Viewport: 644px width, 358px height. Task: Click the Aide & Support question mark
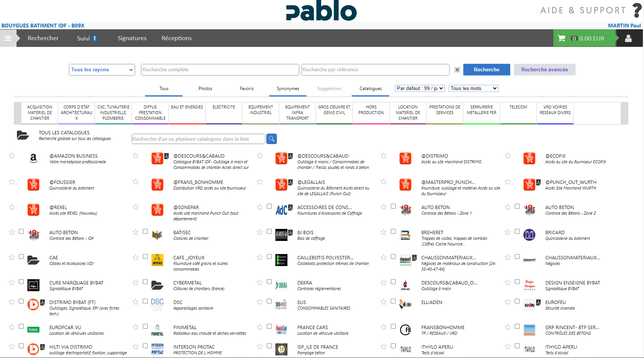637,10
